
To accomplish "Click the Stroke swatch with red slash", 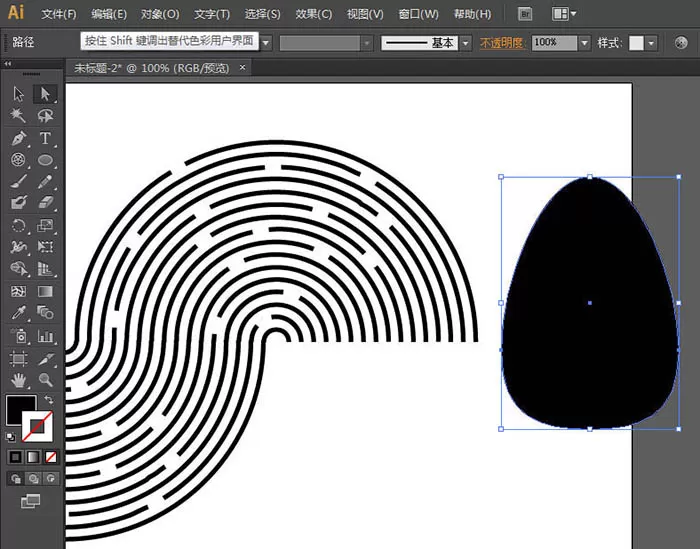I will pos(38,426).
